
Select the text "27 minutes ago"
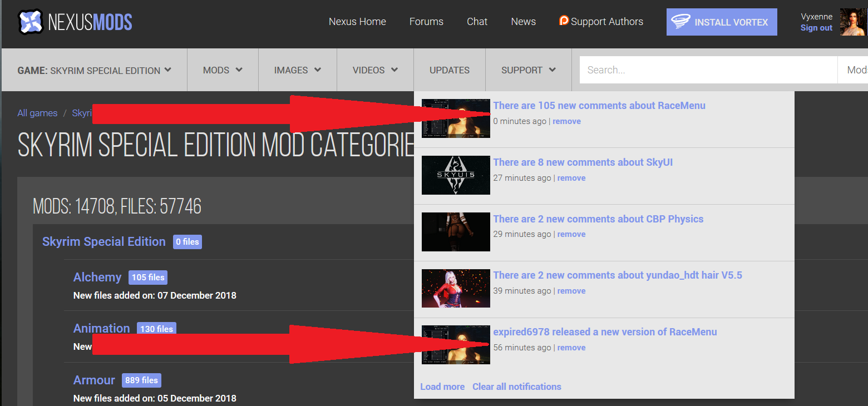tap(522, 178)
